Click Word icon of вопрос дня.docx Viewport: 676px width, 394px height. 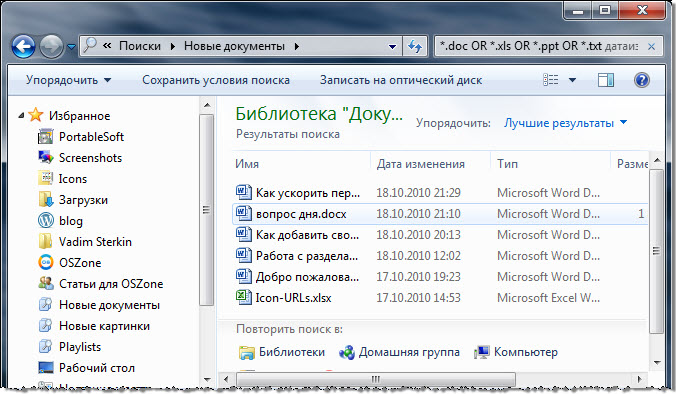pyautogui.click(x=244, y=213)
